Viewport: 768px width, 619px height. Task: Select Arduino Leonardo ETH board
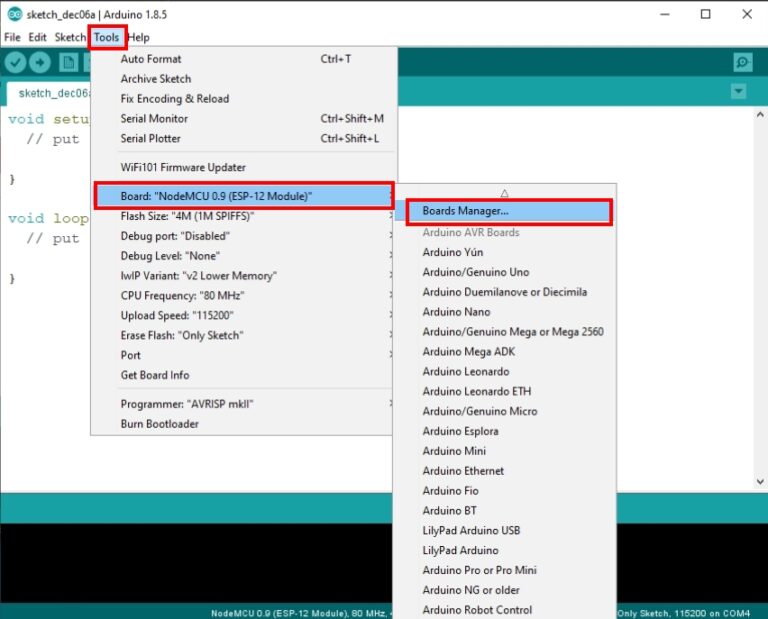pos(505,391)
